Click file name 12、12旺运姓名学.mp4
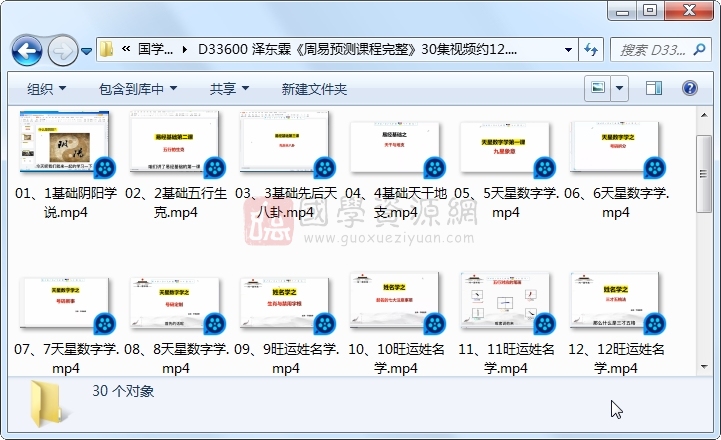 [x=616, y=359]
